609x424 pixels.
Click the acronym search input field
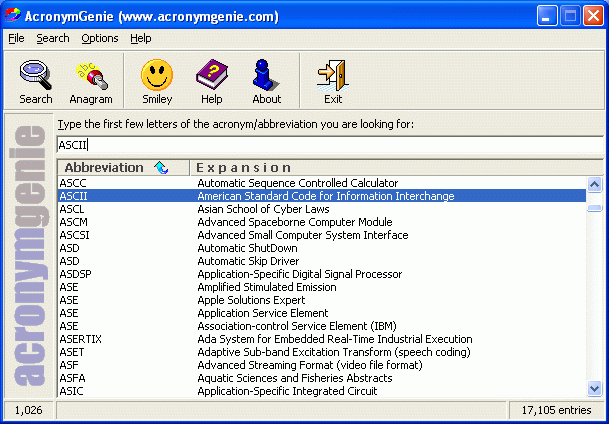[330, 145]
